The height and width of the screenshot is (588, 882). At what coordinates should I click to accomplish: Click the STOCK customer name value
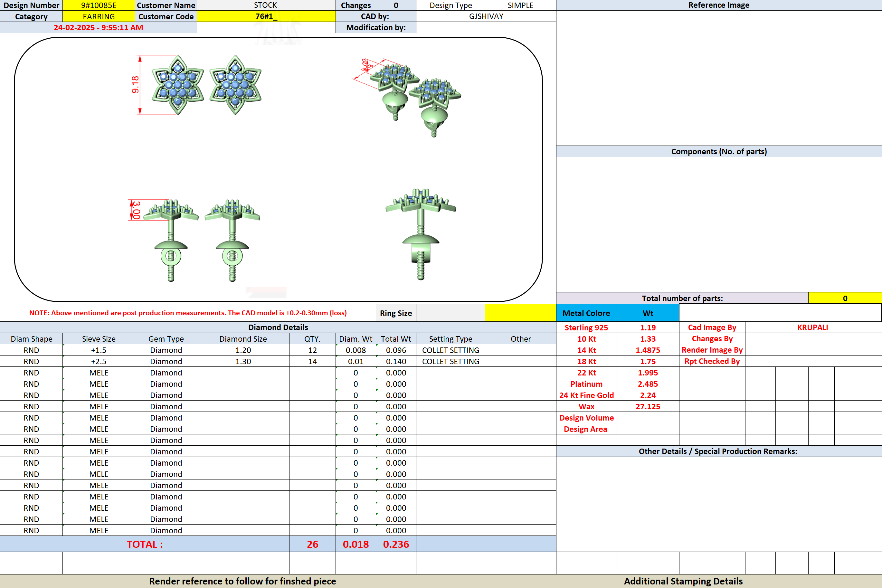266,5
